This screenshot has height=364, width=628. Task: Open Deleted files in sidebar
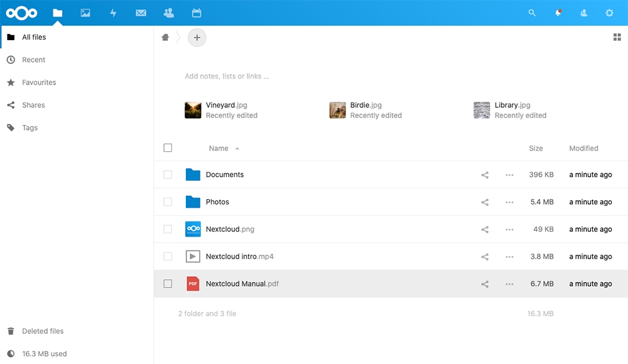77,331
